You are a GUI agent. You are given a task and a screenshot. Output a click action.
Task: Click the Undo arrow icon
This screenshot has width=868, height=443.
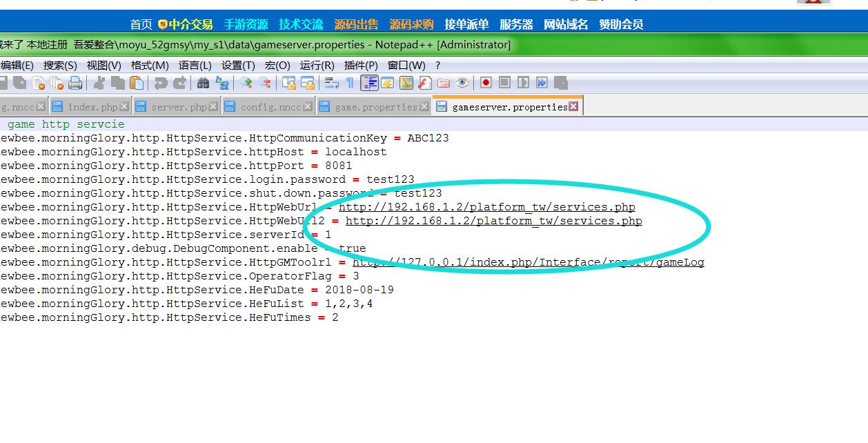161,83
